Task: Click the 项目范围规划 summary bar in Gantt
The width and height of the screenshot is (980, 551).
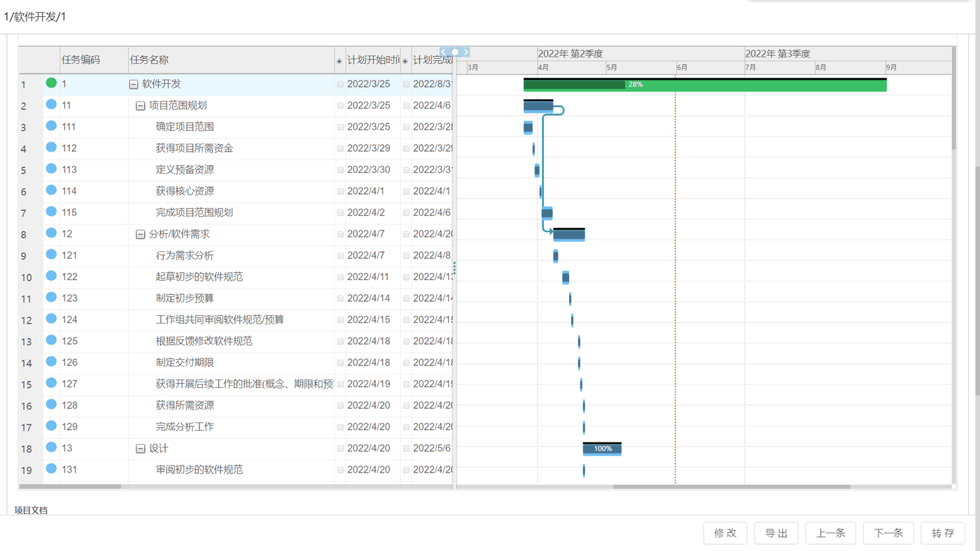Action: [x=538, y=106]
